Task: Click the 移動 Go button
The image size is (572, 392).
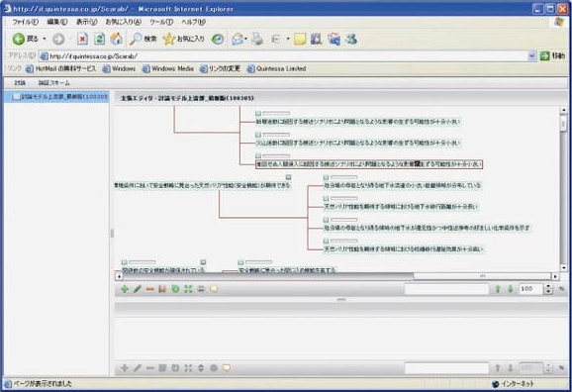Action: pyautogui.click(x=552, y=55)
